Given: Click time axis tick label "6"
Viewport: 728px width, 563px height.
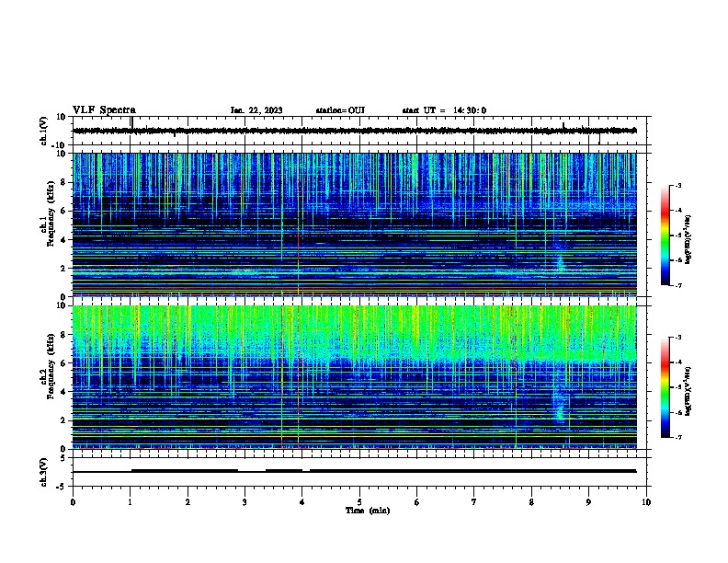Looking at the screenshot, I should (417, 502).
